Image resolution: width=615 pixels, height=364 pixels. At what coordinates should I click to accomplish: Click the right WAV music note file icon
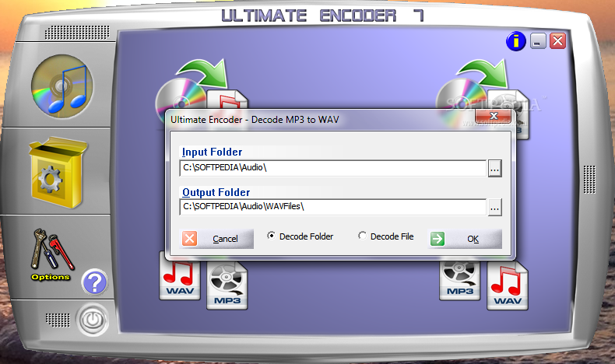[508, 286]
